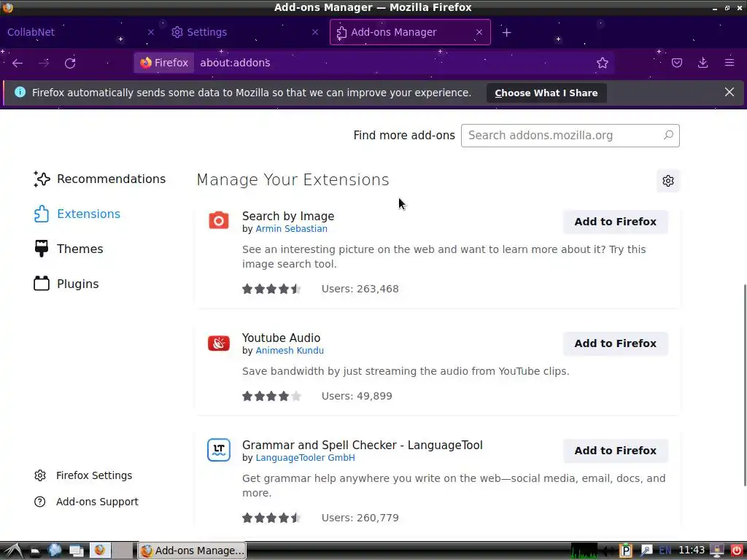Click the 'Manage Your Extensions' heading
The height and width of the screenshot is (560, 747).
[293, 179]
